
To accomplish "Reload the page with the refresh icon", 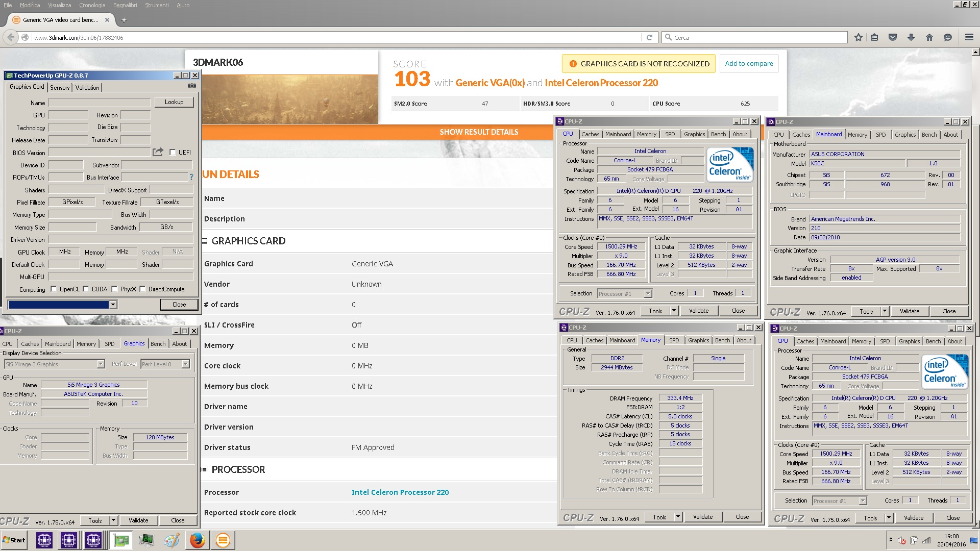I will click(649, 37).
